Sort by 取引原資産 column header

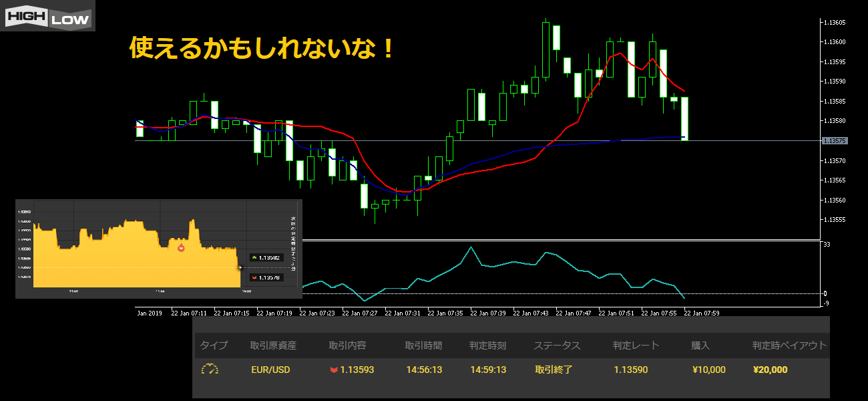[x=273, y=346]
